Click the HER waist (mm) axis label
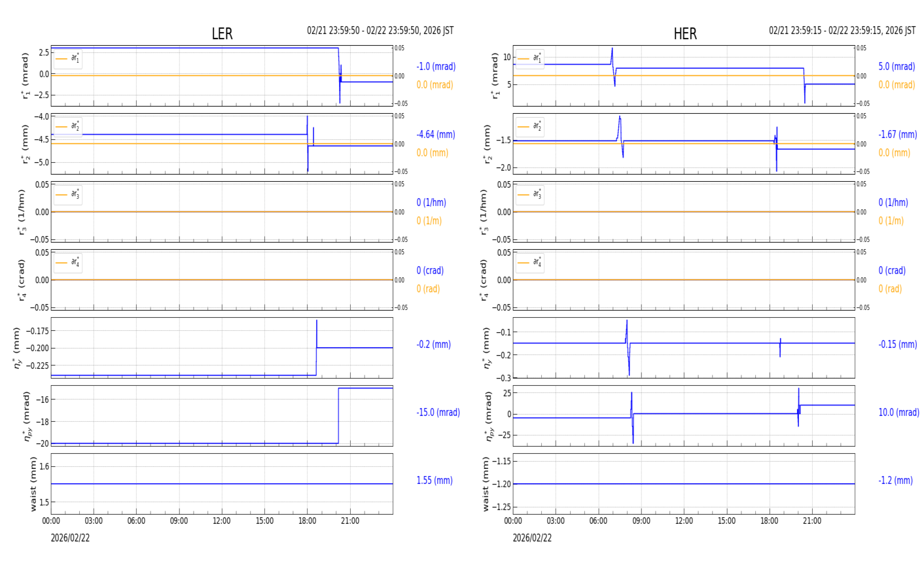Viewport: 924px width, 565px height. click(x=486, y=484)
